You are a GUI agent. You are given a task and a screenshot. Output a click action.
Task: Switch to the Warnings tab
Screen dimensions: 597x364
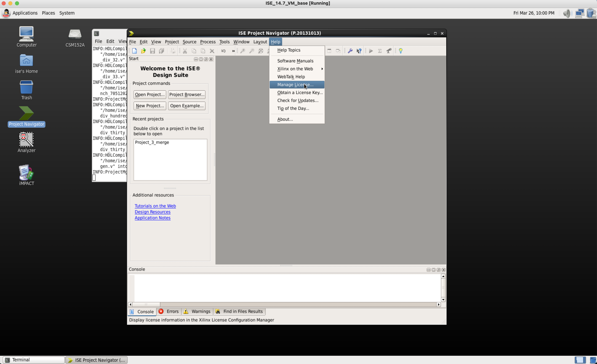(197, 311)
